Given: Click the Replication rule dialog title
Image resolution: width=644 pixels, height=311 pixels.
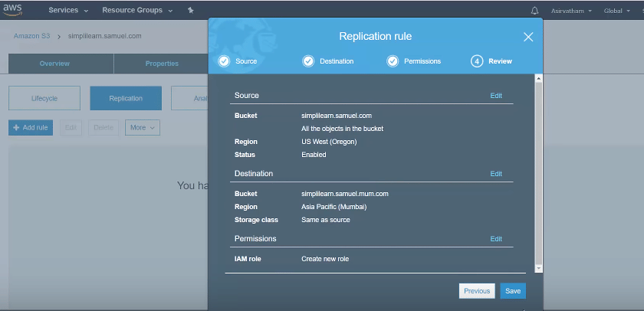Looking at the screenshot, I should 376,37.
